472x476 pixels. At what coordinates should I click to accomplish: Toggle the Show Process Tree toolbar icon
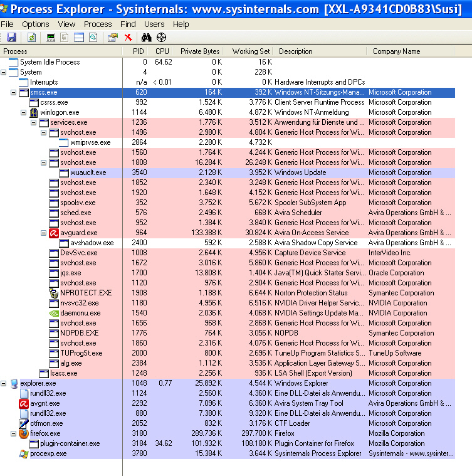(x=65, y=38)
